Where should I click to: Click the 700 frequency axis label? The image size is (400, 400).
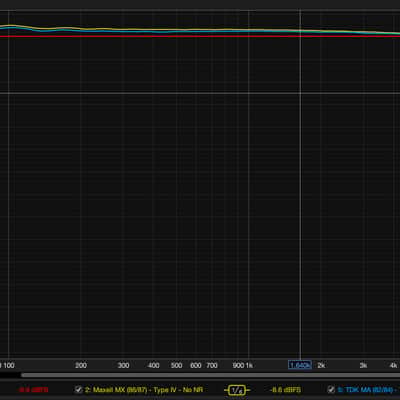click(212, 365)
